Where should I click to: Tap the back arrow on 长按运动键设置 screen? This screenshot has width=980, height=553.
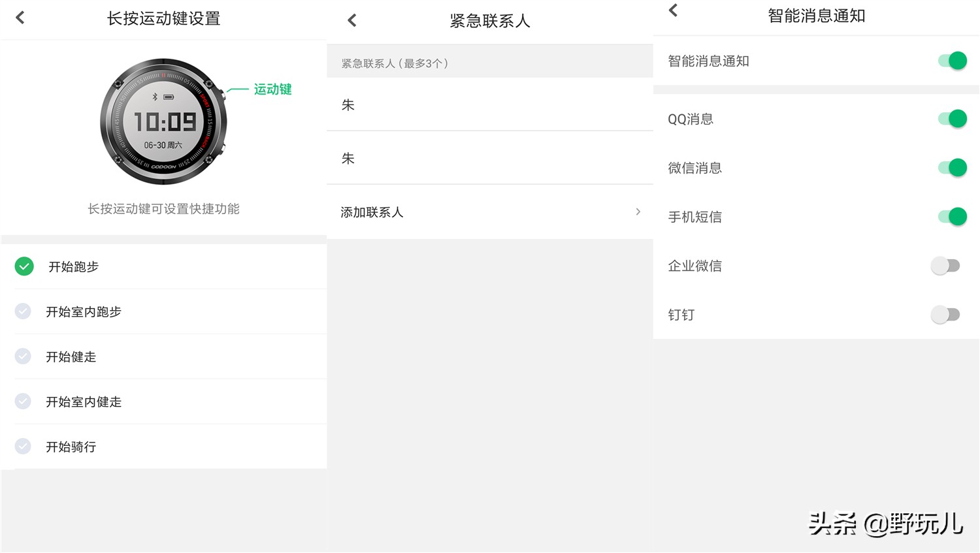(20, 18)
